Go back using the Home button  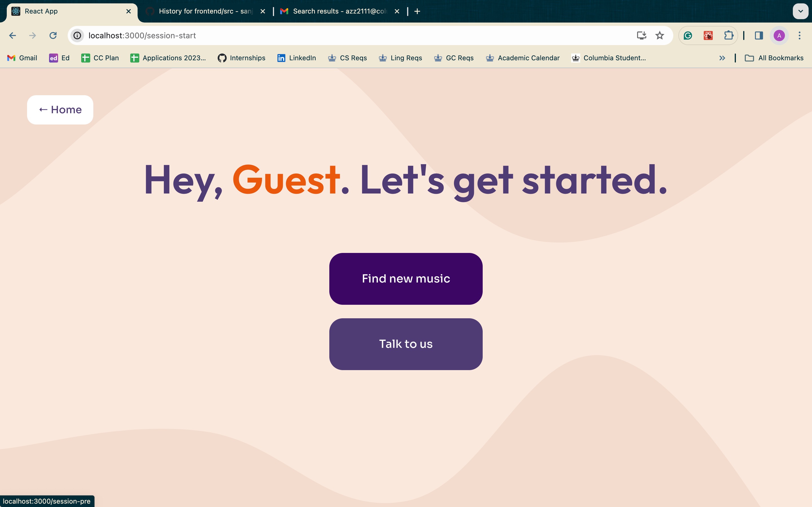(60, 110)
